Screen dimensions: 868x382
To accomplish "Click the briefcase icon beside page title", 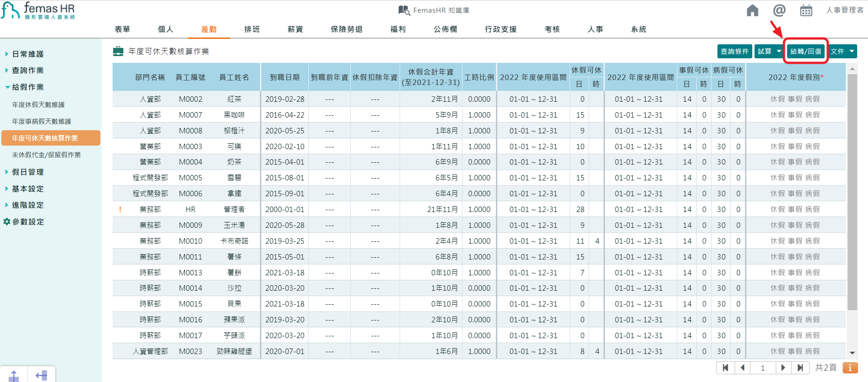I will click(118, 51).
